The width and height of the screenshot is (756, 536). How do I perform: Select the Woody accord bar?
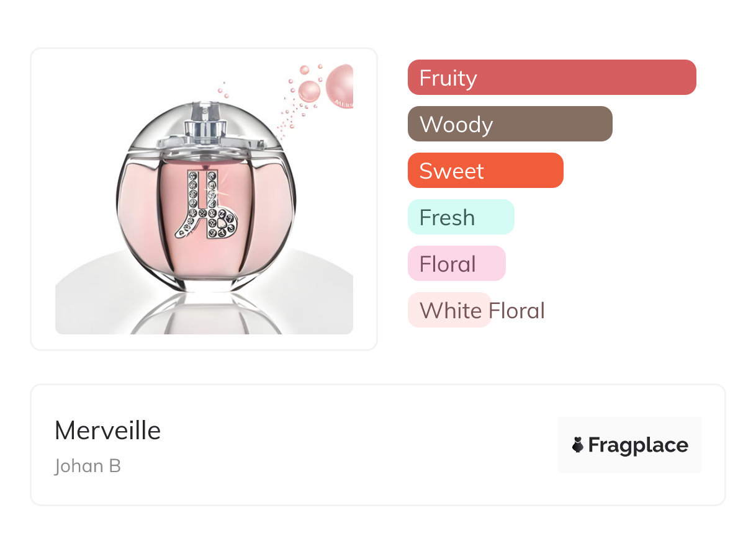510,124
